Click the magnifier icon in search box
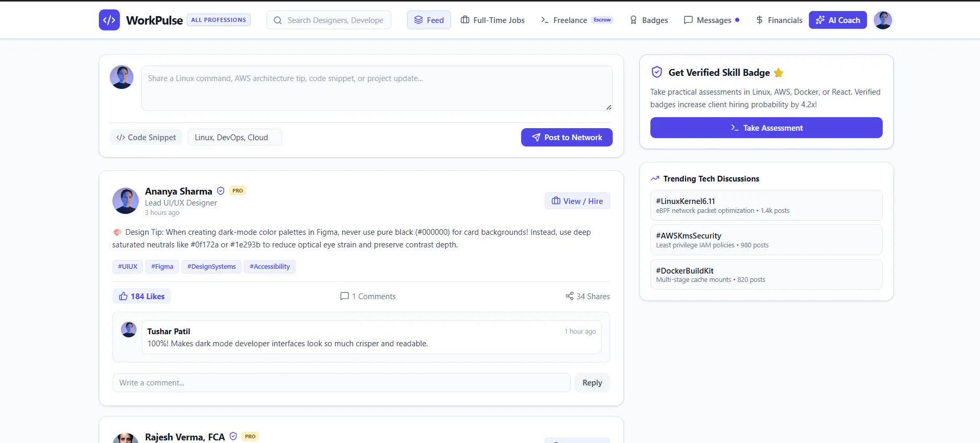Image resolution: width=980 pixels, height=443 pixels. [278, 20]
